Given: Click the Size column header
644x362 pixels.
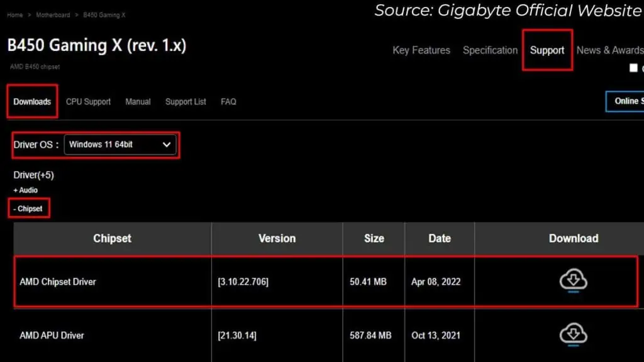Looking at the screenshot, I should point(374,238).
